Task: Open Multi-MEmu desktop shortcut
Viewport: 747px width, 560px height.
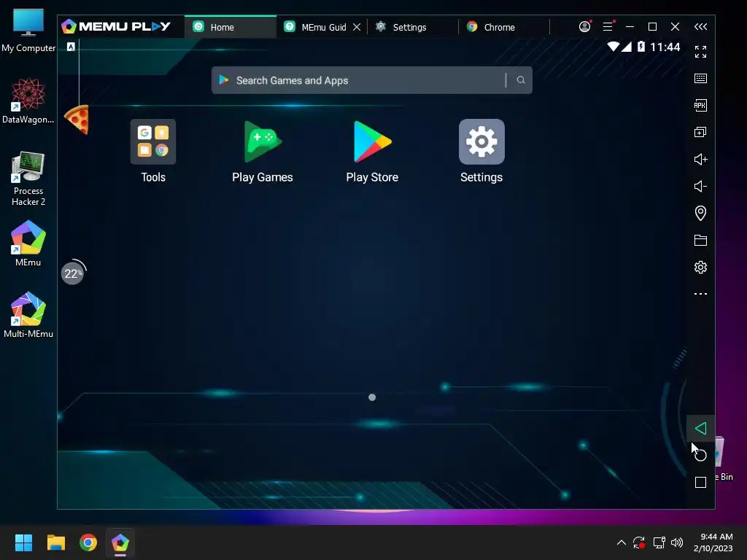Action: (28, 315)
